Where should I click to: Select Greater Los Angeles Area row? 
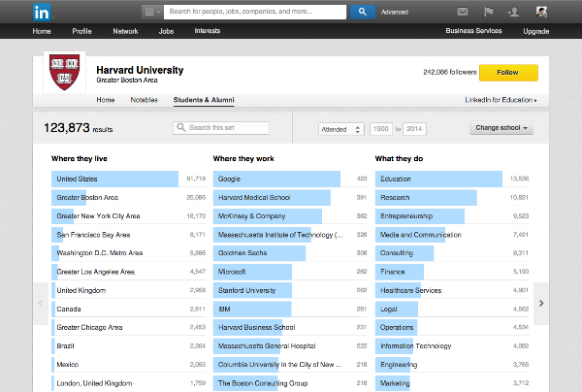[128, 272]
